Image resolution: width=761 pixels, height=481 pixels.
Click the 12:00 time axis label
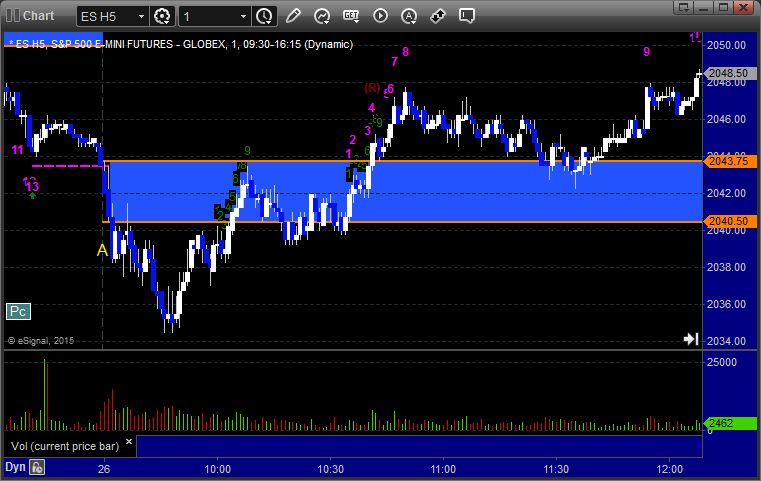670,469
